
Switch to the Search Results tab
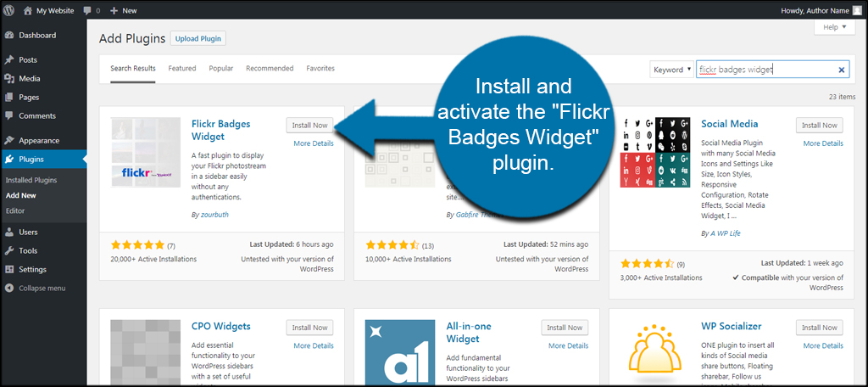pos(133,69)
